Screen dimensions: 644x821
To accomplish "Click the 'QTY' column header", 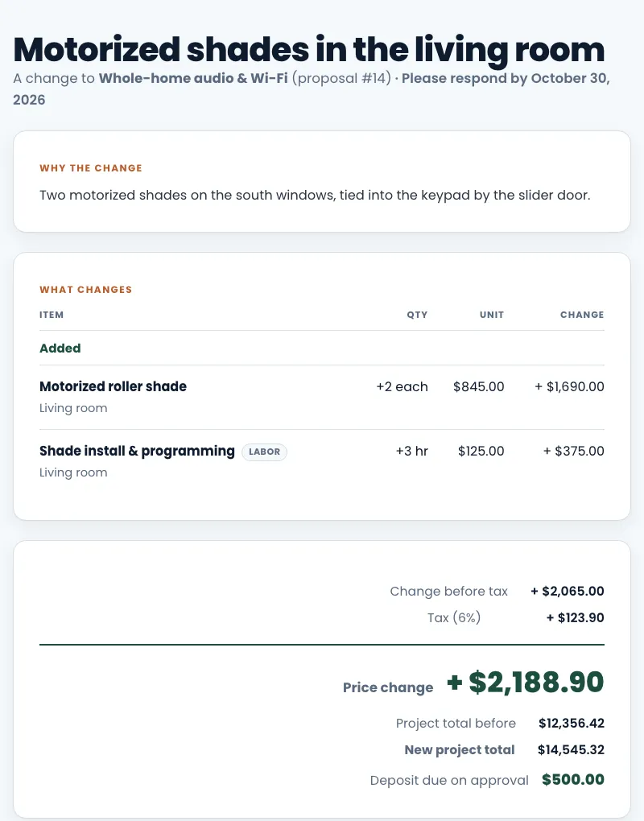I will click(417, 315).
